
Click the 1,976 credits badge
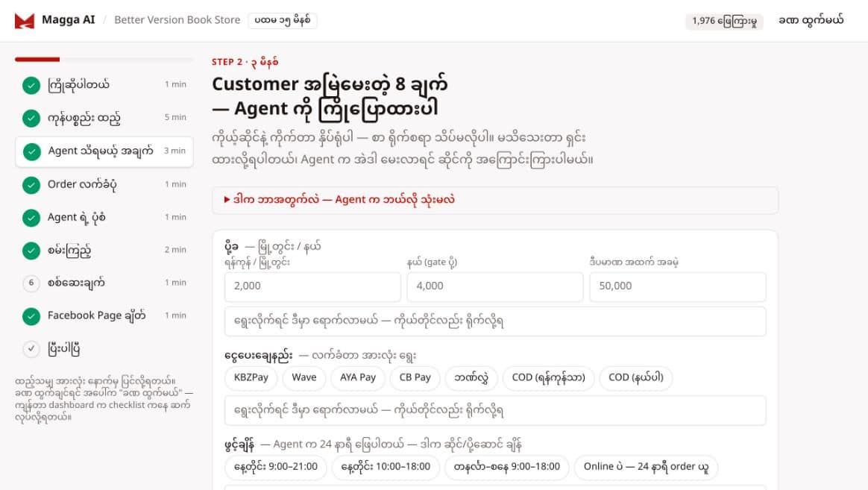click(724, 21)
